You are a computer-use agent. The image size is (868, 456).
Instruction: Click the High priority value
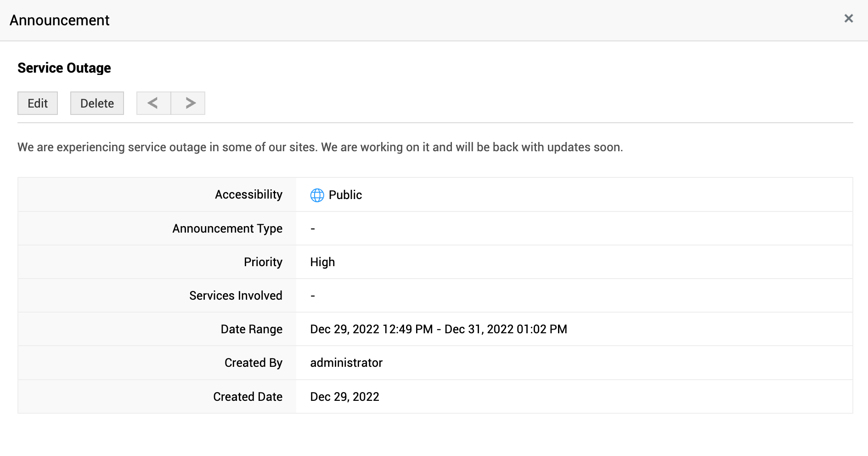[x=322, y=262]
